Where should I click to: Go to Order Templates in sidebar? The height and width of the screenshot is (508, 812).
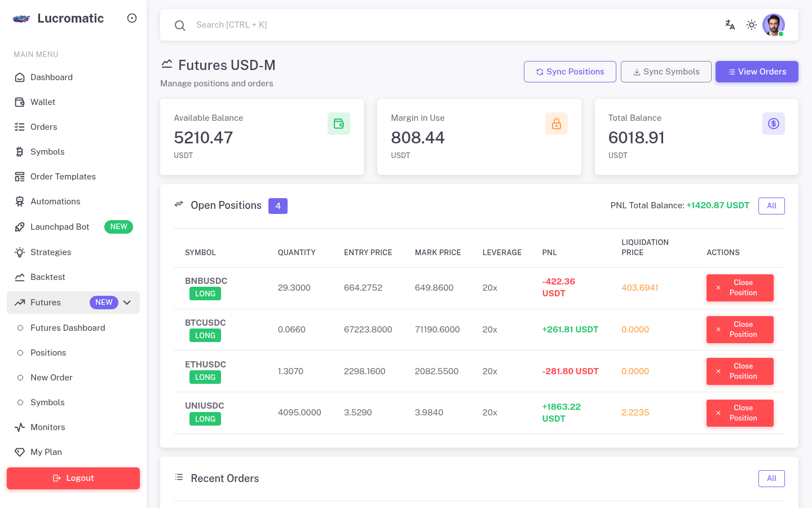pyautogui.click(x=63, y=177)
